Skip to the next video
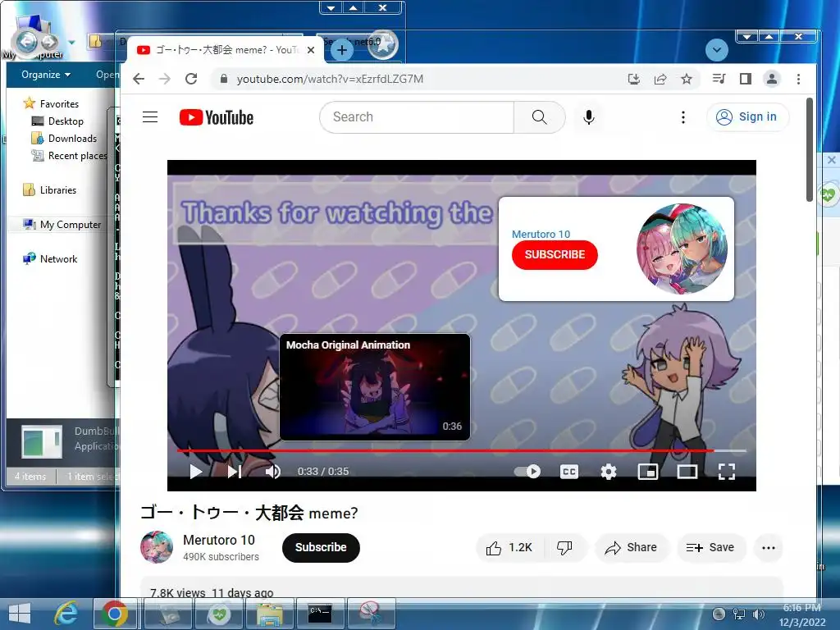840x630 pixels. tap(235, 472)
